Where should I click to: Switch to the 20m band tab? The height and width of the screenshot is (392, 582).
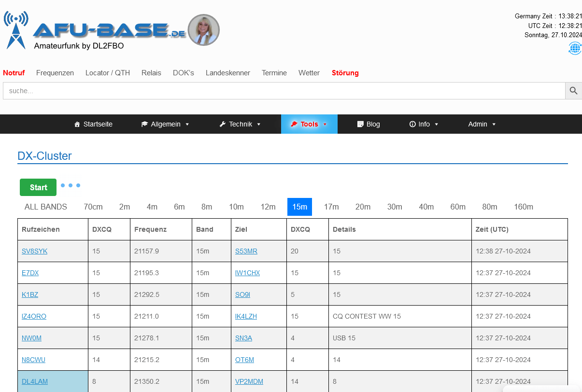(363, 207)
